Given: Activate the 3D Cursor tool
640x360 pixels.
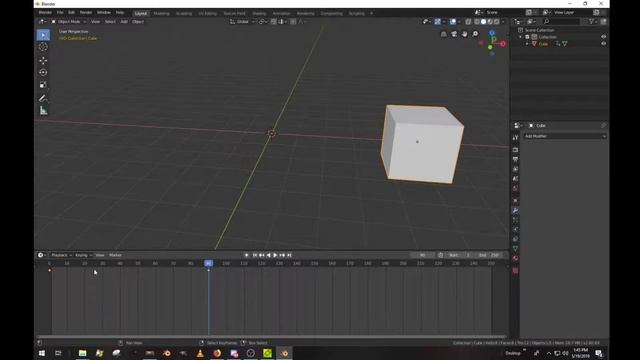Looking at the screenshot, I should [x=43, y=47].
